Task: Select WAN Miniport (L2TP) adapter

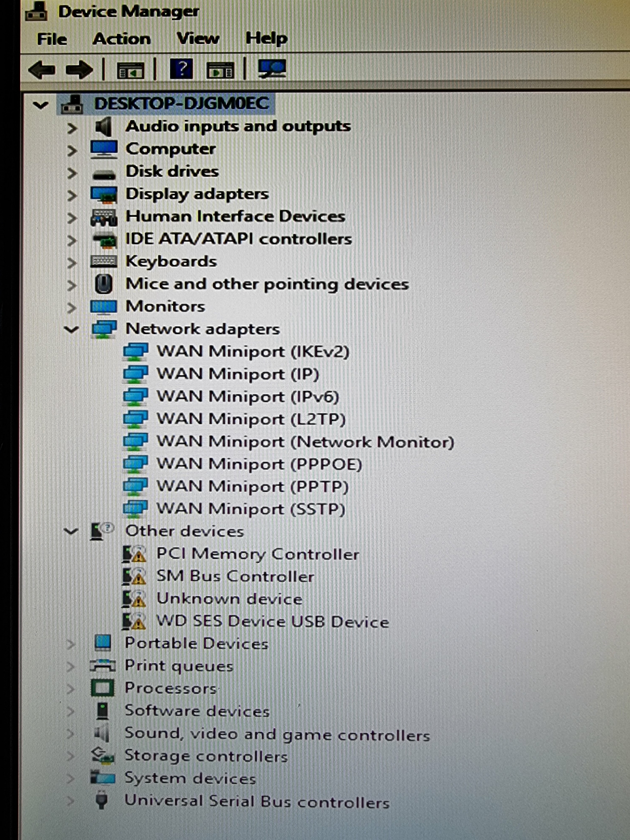Action: tap(251, 419)
